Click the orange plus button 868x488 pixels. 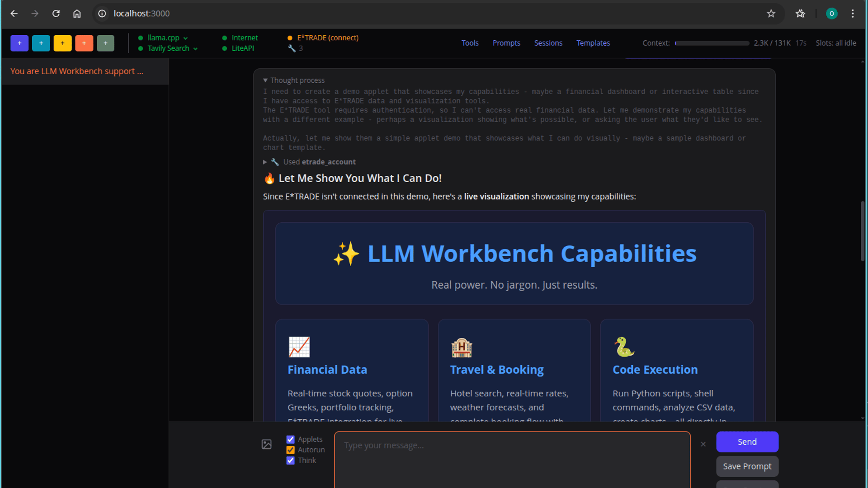tap(84, 43)
